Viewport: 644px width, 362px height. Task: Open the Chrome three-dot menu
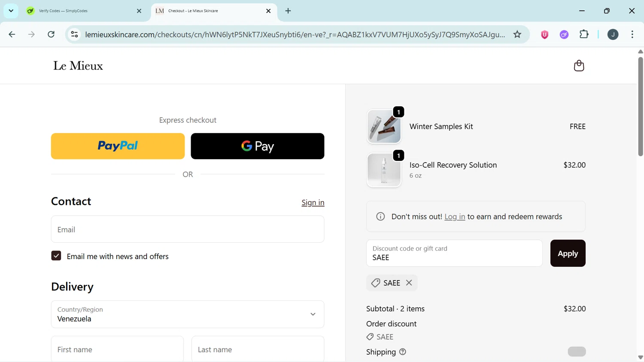point(632,34)
